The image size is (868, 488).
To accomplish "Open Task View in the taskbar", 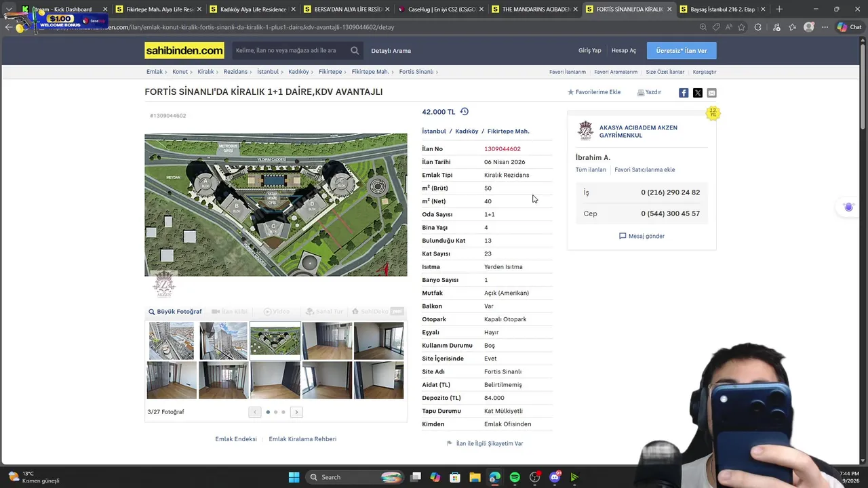I will point(416,477).
